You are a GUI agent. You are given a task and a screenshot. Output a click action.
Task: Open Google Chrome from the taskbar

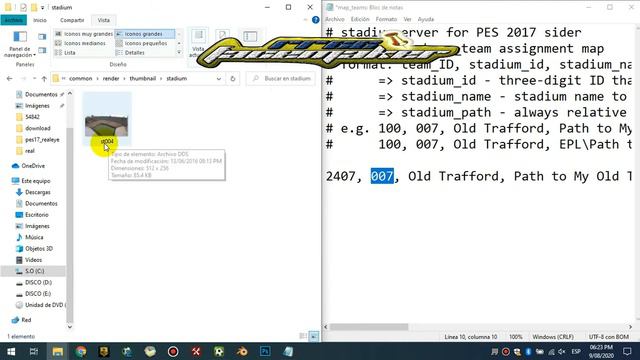pyautogui.click(x=80, y=351)
